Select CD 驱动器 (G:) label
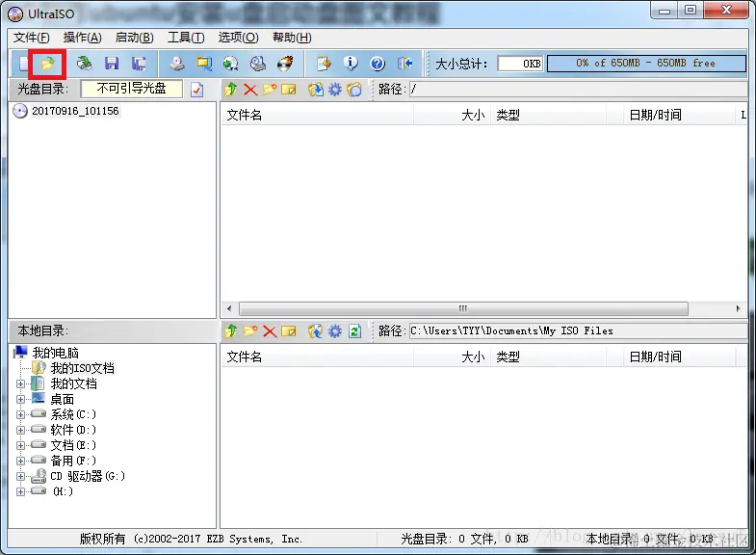 coord(88,476)
